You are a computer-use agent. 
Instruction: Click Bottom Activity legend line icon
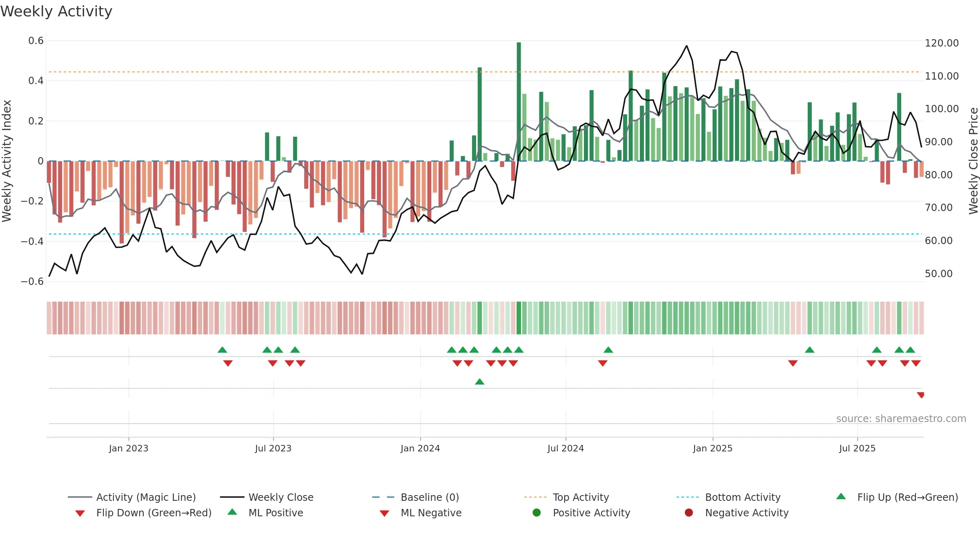tap(687, 497)
